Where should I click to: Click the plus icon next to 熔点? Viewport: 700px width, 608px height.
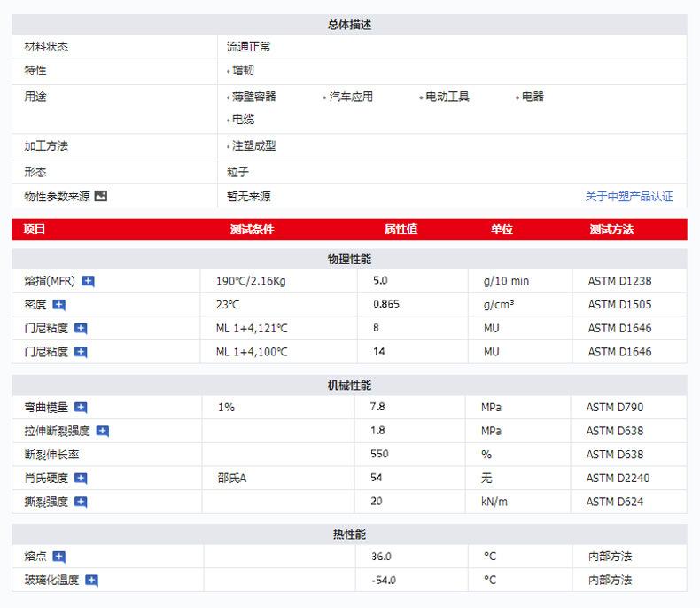[x=59, y=557]
